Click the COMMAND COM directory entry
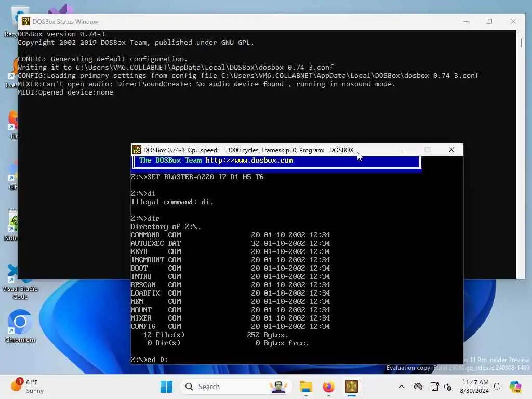Viewport: 532px width, 399px height. 230,235
